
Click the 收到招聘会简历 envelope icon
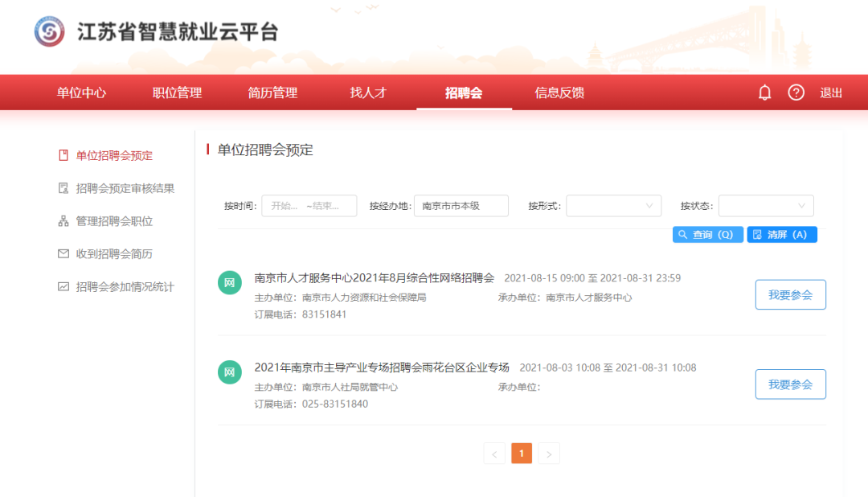coord(63,254)
